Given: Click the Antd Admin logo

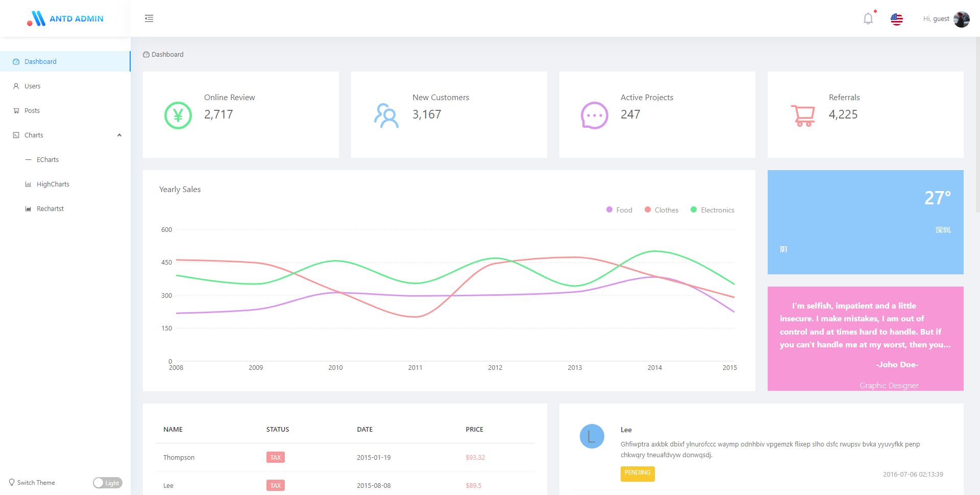Looking at the screenshot, I should click(65, 18).
